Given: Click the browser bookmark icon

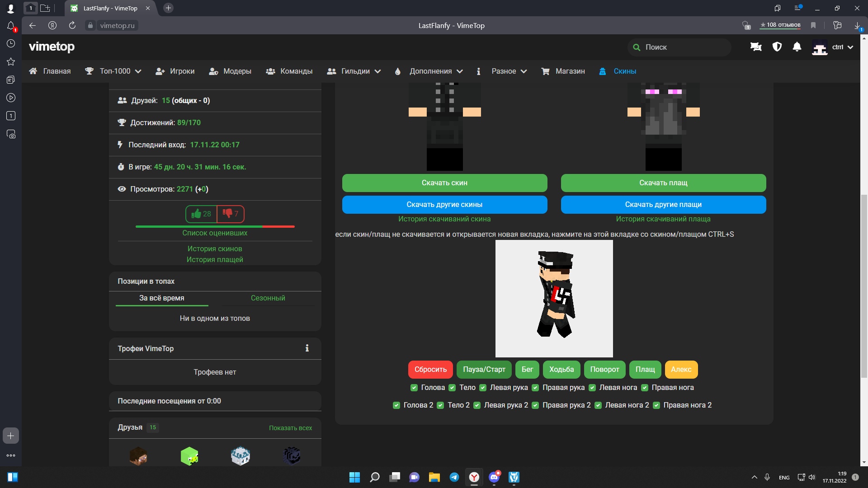Looking at the screenshot, I should click(x=813, y=26).
